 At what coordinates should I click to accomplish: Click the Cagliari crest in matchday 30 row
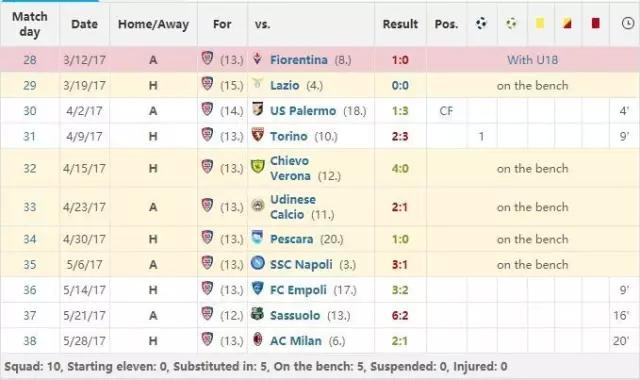coord(207,109)
